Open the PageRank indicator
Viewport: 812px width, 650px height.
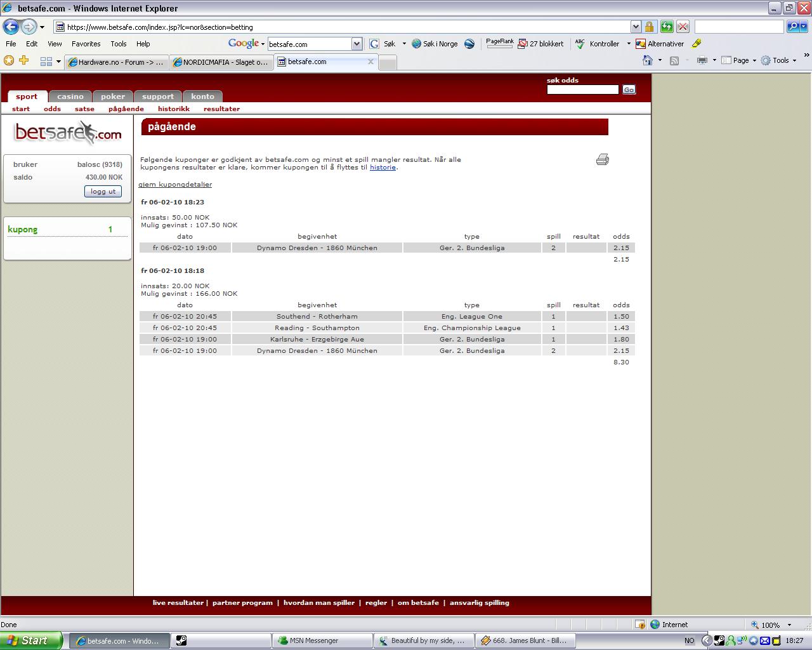500,43
